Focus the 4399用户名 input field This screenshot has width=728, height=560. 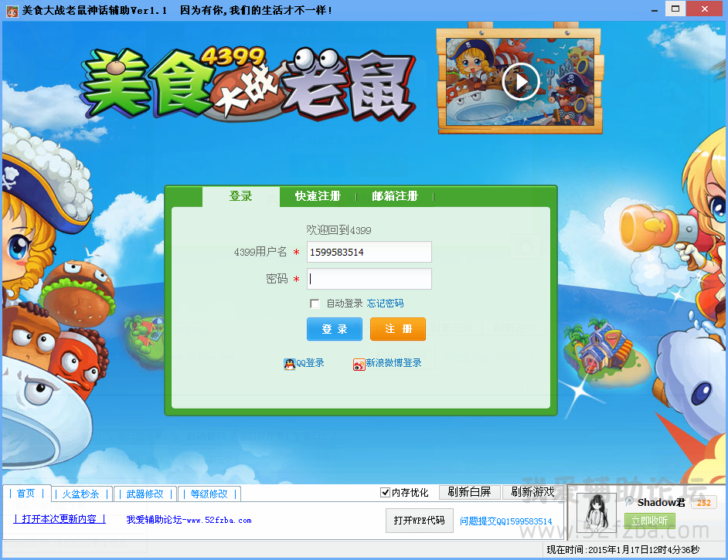point(369,252)
